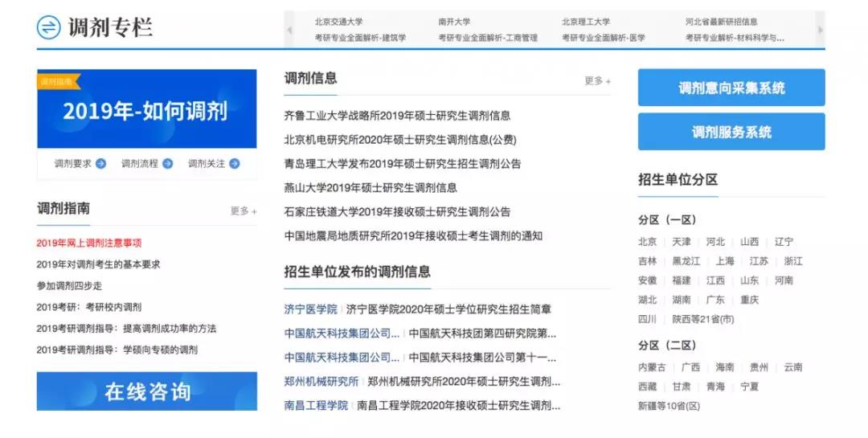Open 河北省最新研招信息 link
This screenshot has width=868, height=438.
721,23
